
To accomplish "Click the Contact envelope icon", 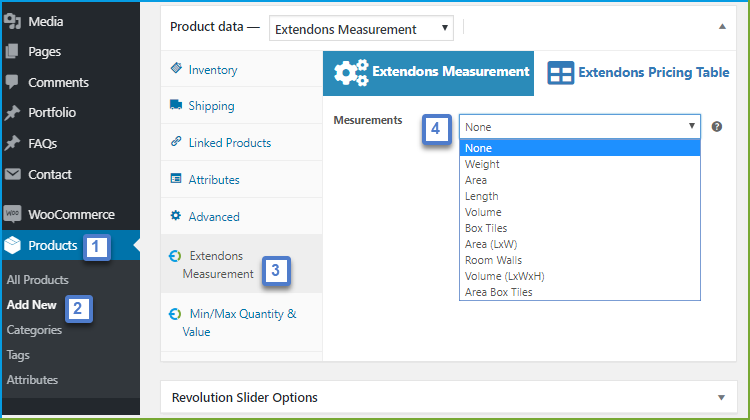I will coord(13,174).
